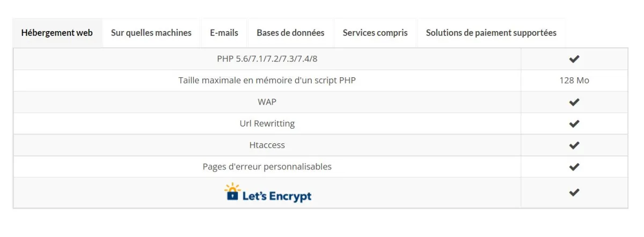
Task: Click the checkmark in the PHP versions row
Action: [574, 59]
